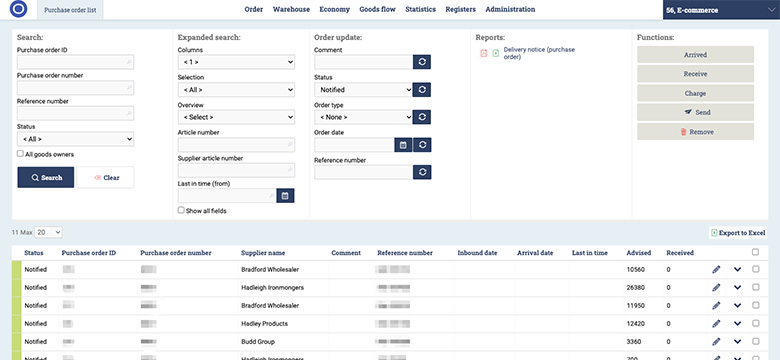The image size is (780, 360).
Task: Tick the Show all fields checkbox
Action: 181,210
